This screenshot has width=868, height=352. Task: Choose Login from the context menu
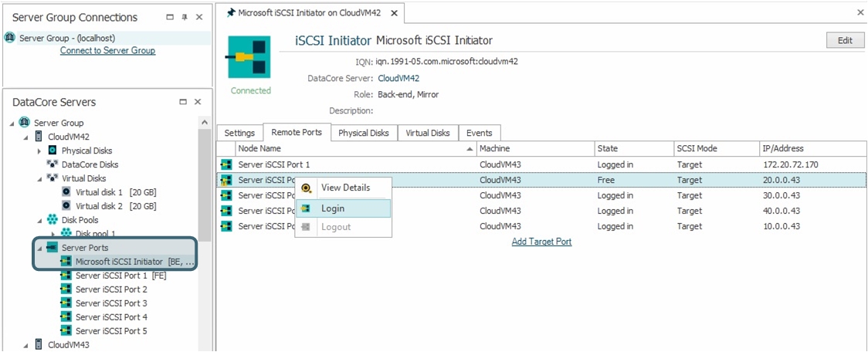[x=333, y=208]
